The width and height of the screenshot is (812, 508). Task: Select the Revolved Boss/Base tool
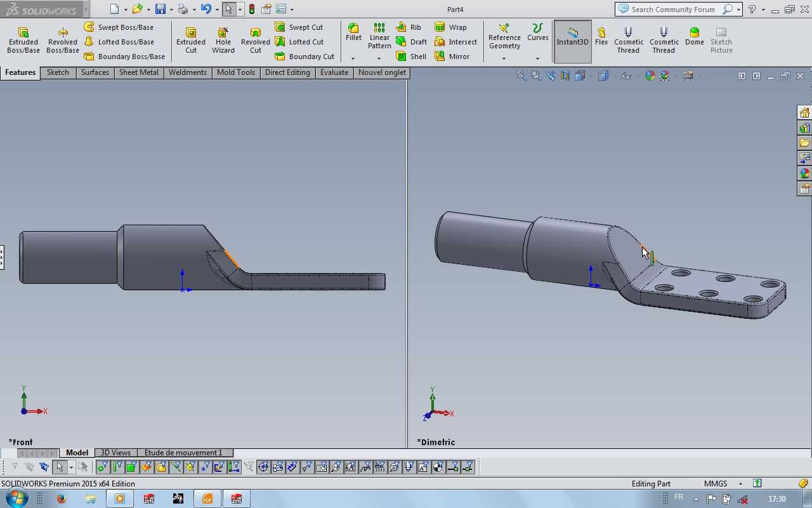(x=63, y=41)
